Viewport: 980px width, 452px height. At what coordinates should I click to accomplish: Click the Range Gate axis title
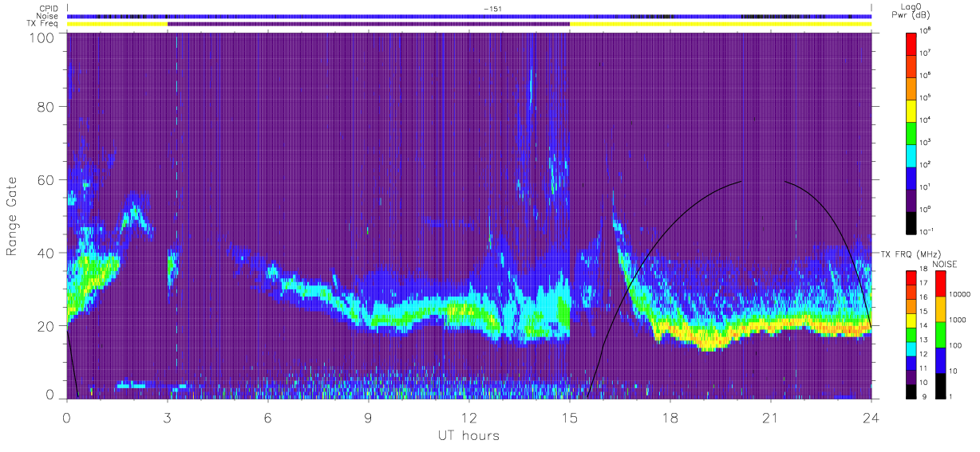pos(12,218)
